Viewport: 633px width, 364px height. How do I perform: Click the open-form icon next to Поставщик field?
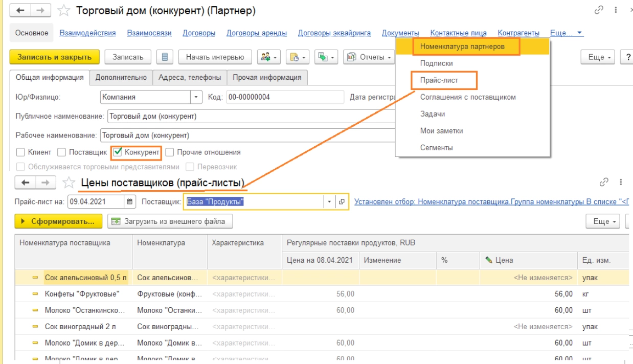point(342,201)
